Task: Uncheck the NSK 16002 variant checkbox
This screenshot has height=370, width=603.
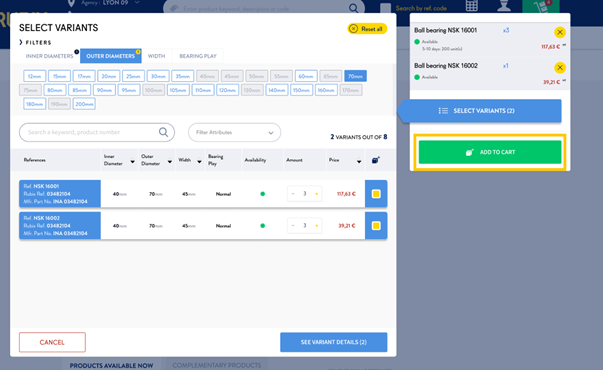Action: [376, 226]
